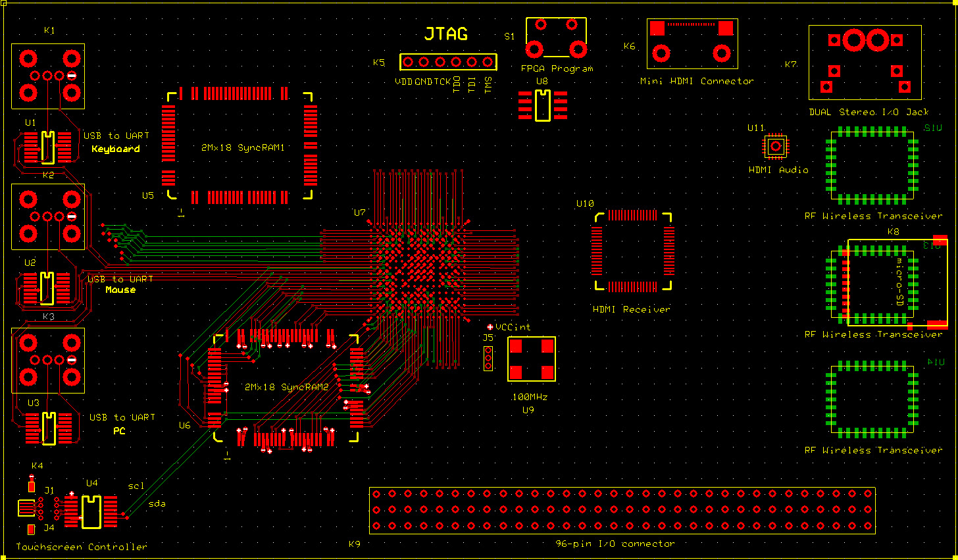Select the J5 VCCint pin header
This screenshot has width=958, height=560.
coord(488,359)
